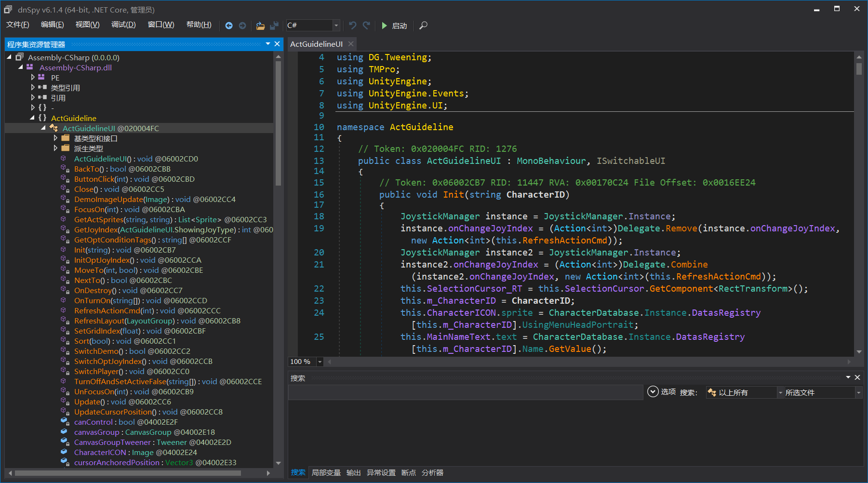
Task: Click the search text input field
Action: click(x=465, y=392)
